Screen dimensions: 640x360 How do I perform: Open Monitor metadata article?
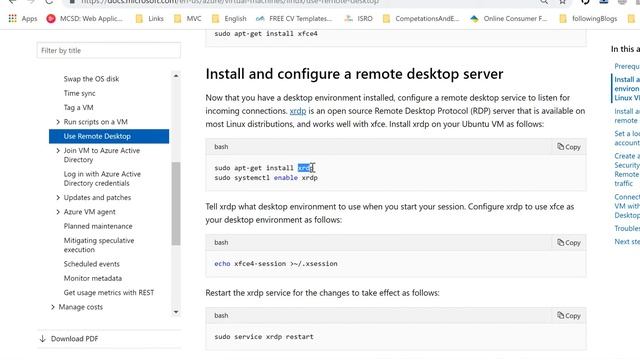tap(93, 278)
